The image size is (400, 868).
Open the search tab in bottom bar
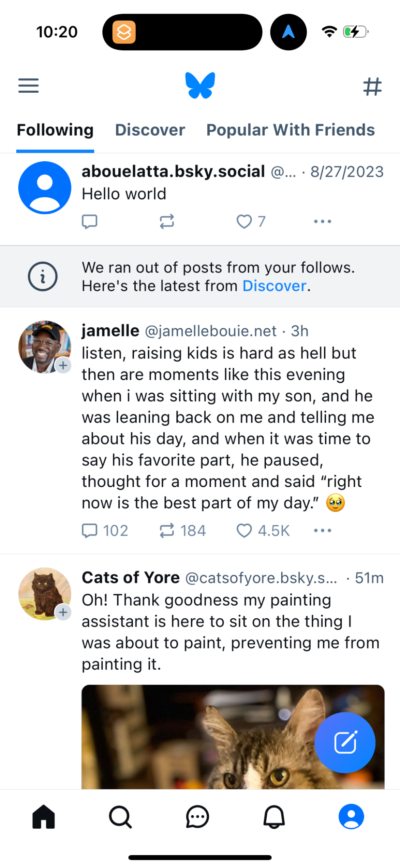pyautogui.click(x=120, y=816)
